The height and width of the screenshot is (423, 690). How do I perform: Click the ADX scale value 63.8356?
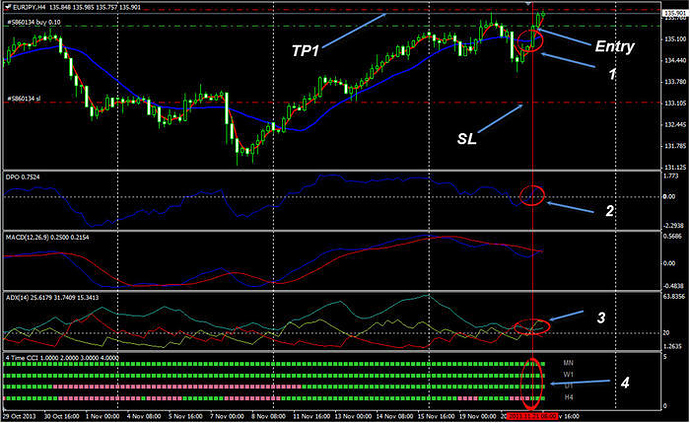click(674, 296)
